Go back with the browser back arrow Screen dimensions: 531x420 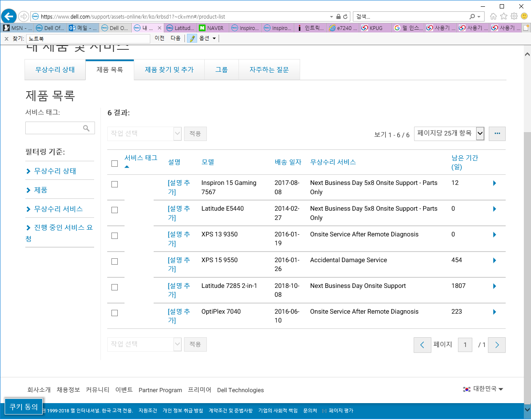[8, 16]
